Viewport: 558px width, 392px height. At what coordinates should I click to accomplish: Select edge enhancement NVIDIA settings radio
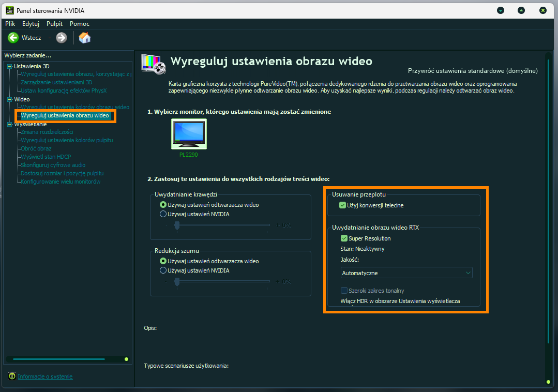pos(163,214)
